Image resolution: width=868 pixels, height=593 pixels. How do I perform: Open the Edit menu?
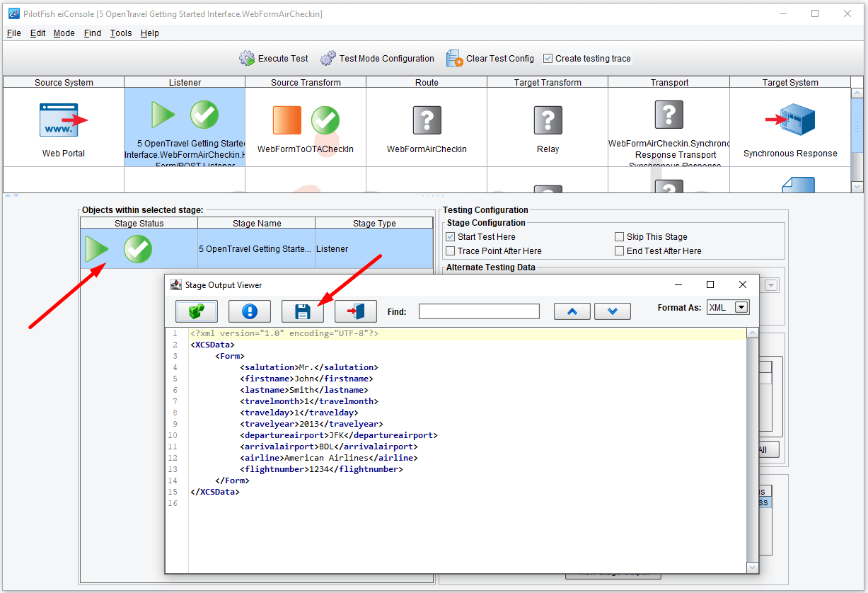(38, 33)
